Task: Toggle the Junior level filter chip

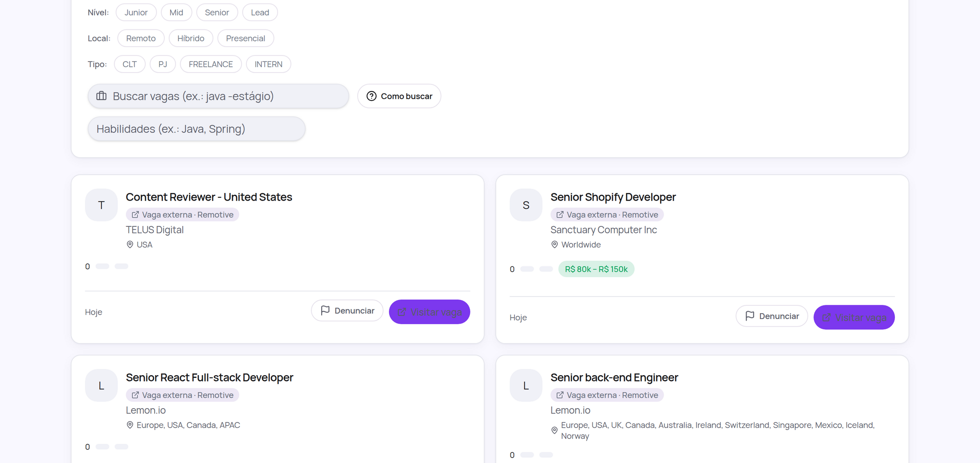Action: (136, 12)
